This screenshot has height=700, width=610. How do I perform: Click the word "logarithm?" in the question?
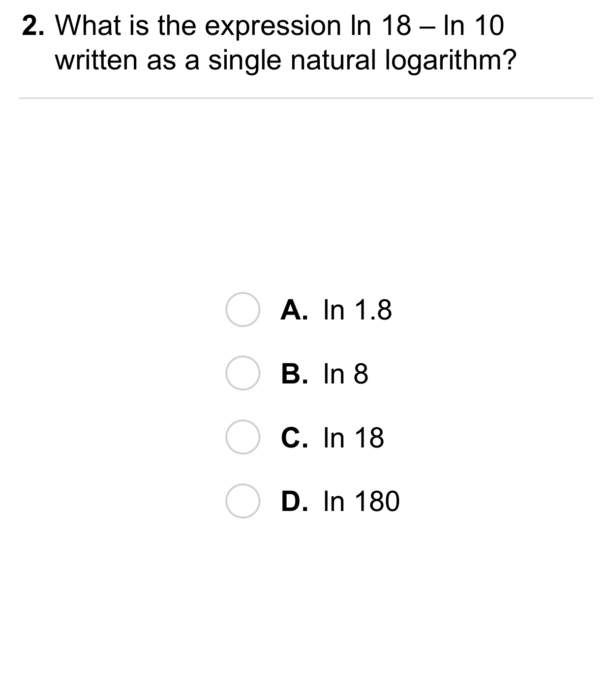click(x=451, y=61)
